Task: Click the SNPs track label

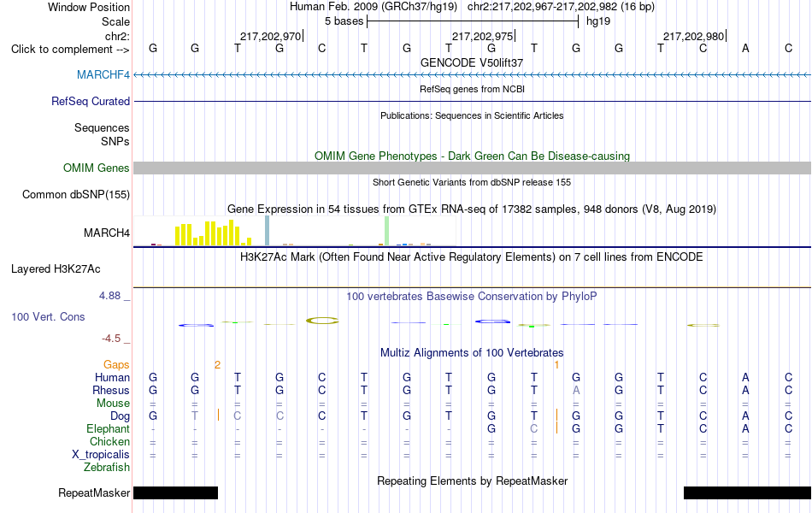Action: pyautogui.click(x=115, y=141)
